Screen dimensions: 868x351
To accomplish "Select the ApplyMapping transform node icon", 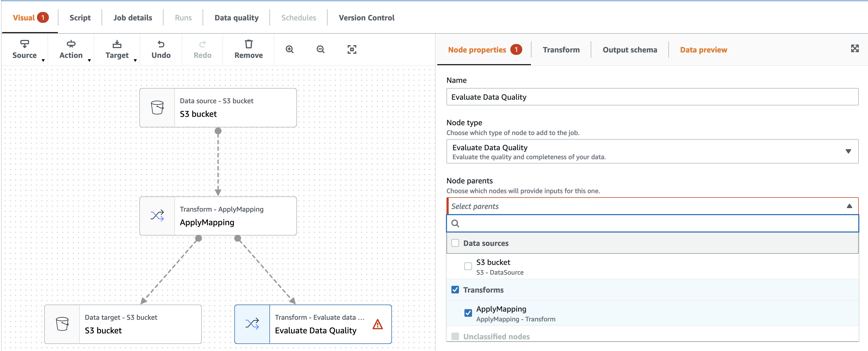I will [157, 216].
